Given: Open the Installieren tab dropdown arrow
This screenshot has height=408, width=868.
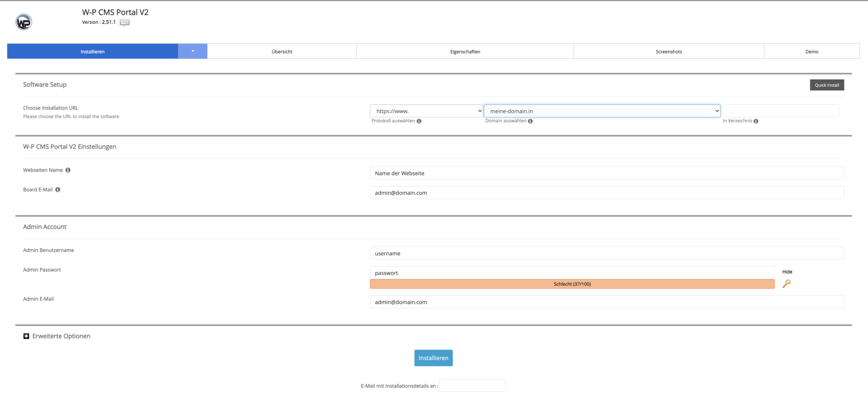Looking at the screenshot, I should [193, 51].
